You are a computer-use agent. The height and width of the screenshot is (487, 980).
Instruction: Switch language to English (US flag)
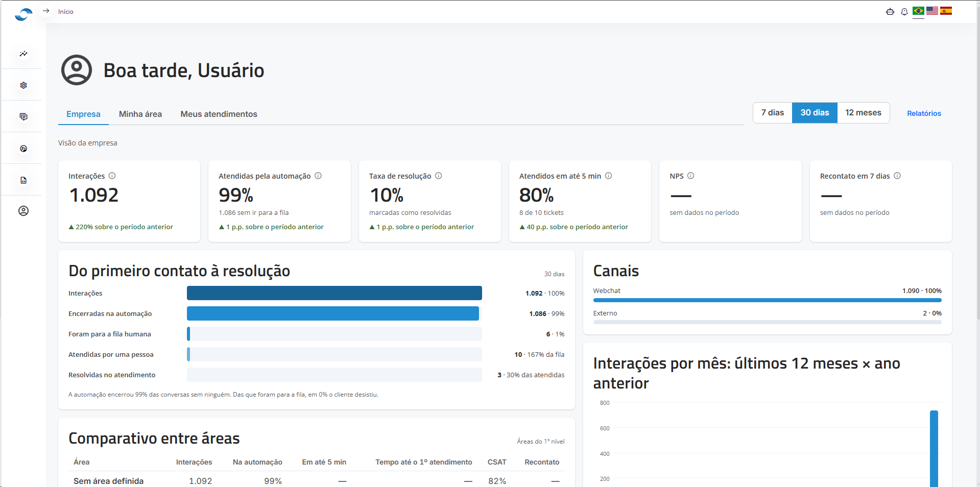[932, 11]
